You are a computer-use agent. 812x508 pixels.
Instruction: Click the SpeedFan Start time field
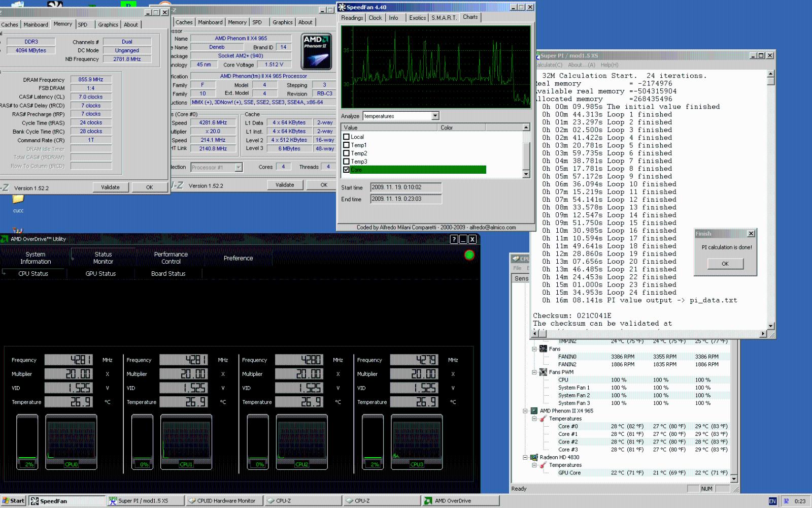tap(406, 187)
